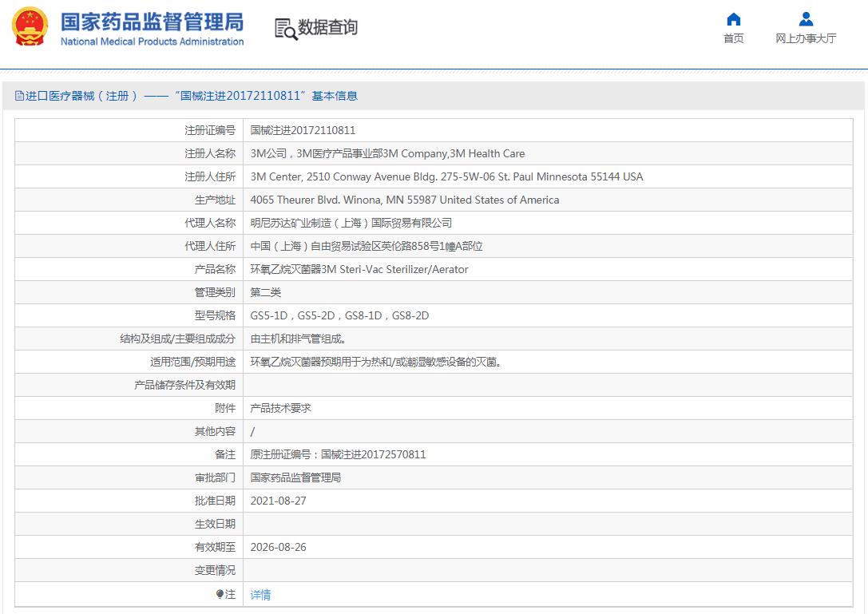This screenshot has width=868, height=614.
Task: Open the 数据查询 search icon
Action: point(286,29)
